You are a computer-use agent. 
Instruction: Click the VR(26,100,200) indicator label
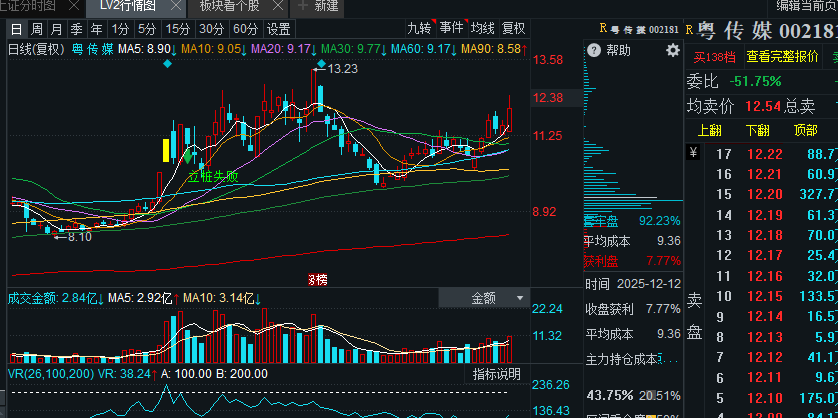tap(51, 374)
